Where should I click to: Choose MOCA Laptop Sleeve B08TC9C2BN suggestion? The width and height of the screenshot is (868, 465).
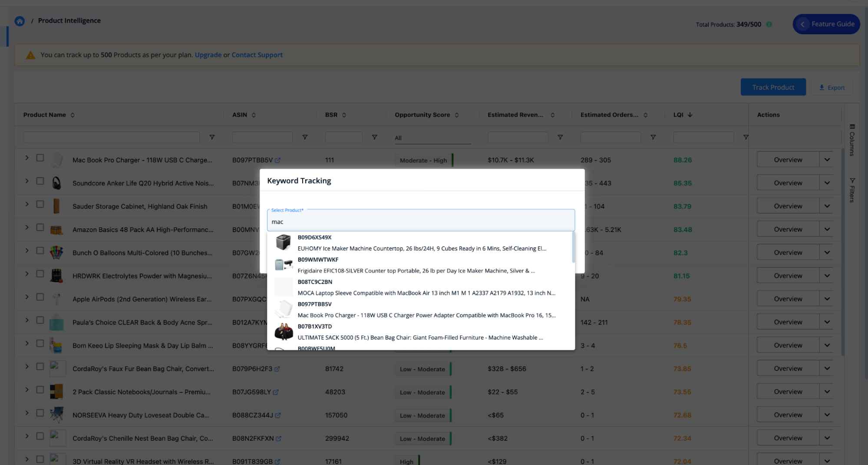[x=420, y=287]
